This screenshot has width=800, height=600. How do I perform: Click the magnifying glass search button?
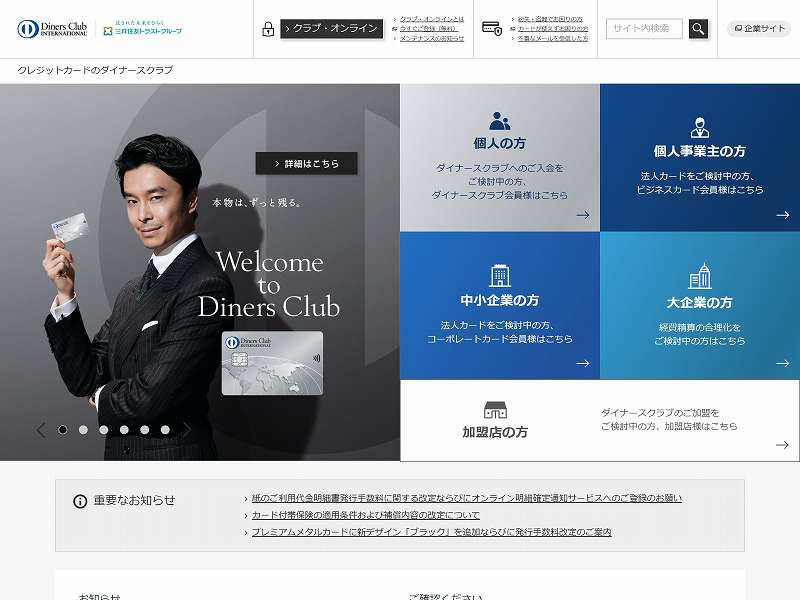pos(698,29)
